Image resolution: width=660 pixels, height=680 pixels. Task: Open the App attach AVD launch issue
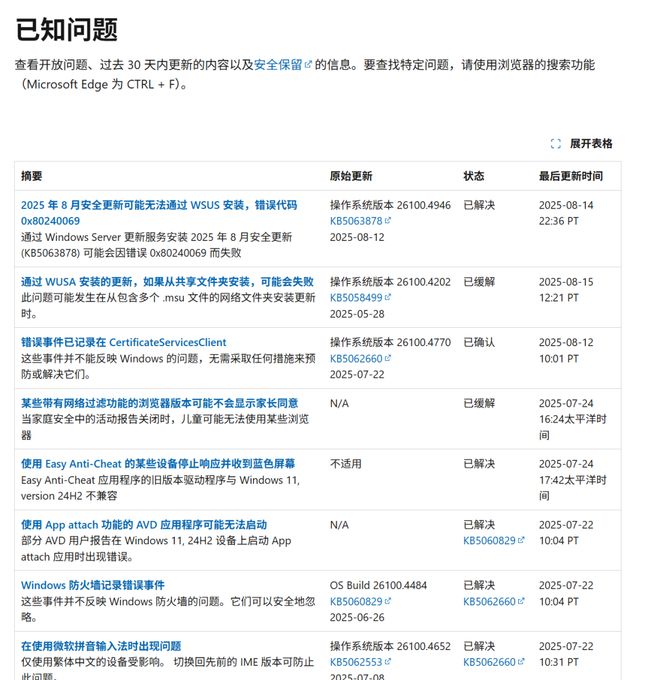[x=143, y=524]
